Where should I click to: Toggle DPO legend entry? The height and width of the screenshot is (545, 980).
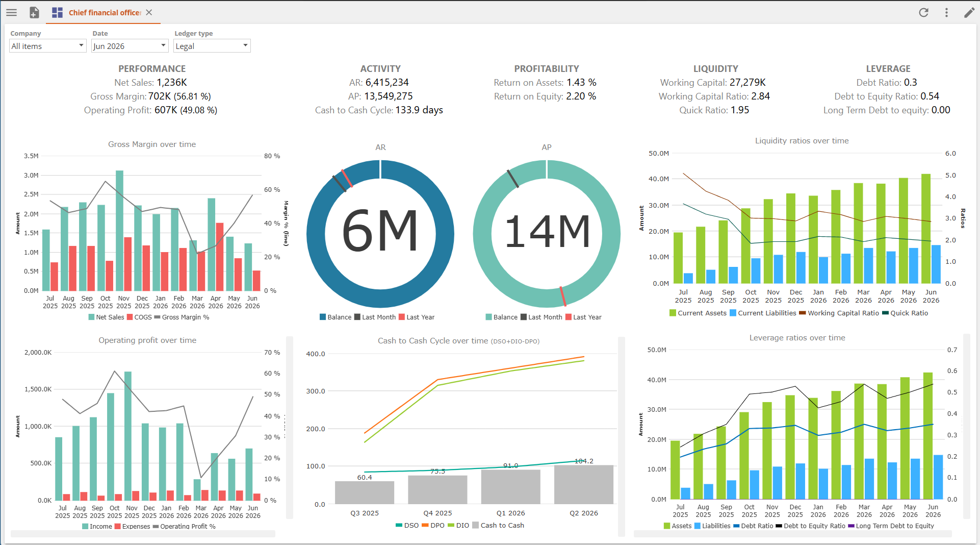click(x=433, y=526)
